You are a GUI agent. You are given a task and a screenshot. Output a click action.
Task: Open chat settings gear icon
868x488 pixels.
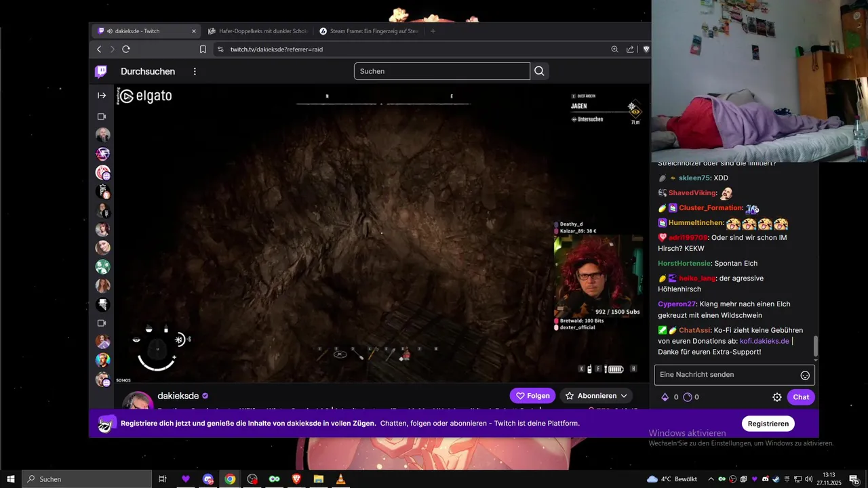pos(777,397)
